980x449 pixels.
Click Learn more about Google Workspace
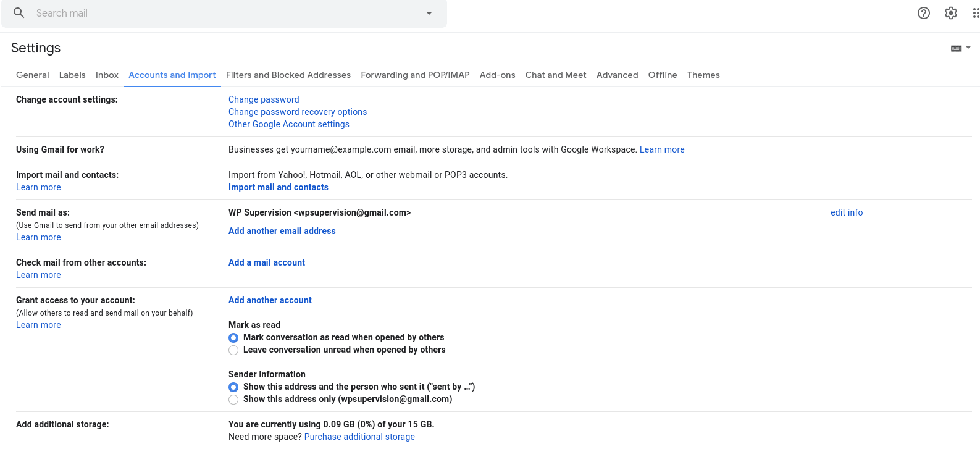pyautogui.click(x=662, y=149)
